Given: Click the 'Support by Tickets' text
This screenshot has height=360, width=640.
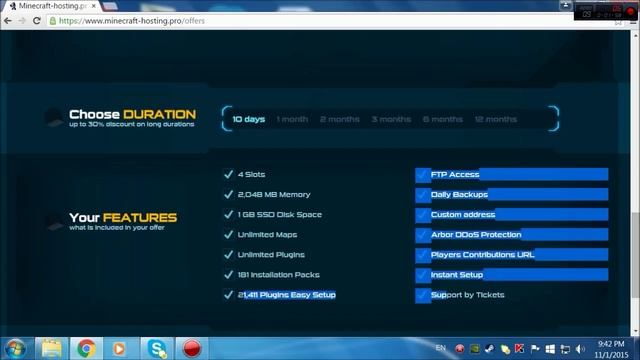Looking at the screenshot, I should 468,294.
